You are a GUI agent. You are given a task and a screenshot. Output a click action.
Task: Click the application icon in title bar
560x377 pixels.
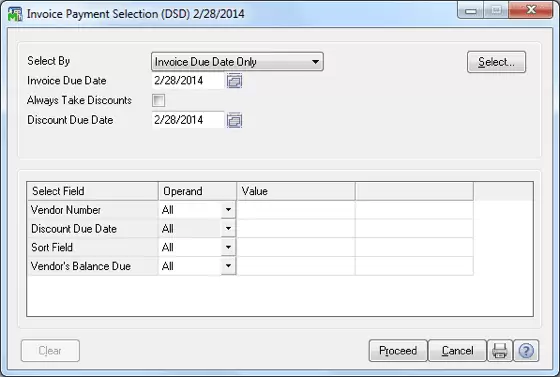[15, 14]
